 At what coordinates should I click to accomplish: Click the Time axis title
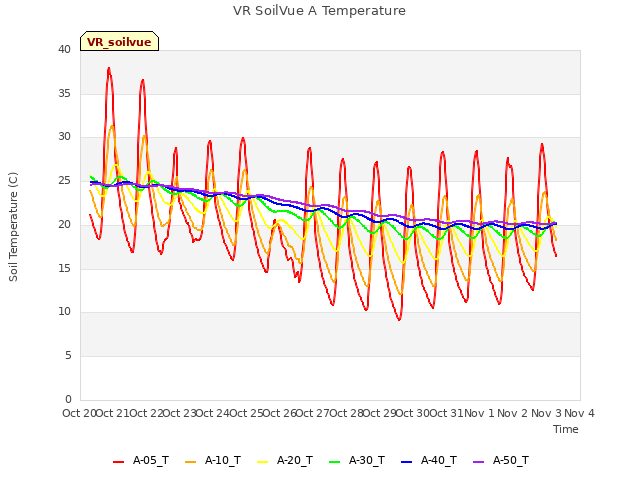coord(566,429)
